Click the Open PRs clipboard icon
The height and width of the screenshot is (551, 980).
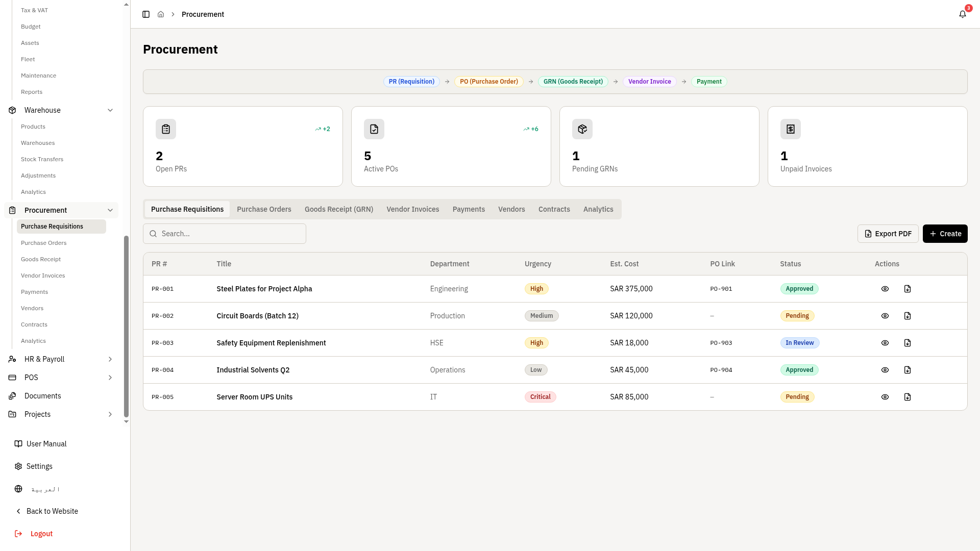click(x=166, y=129)
